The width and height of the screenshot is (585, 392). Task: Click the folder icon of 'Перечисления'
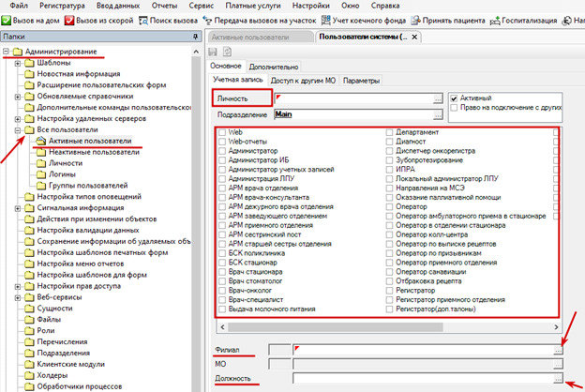[29, 341]
